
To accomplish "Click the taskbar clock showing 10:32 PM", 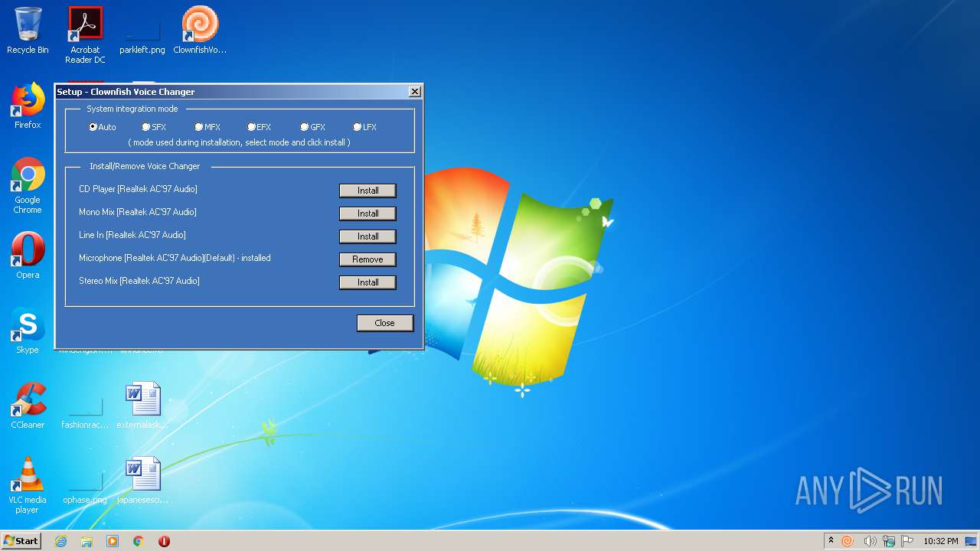I will tap(940, 541).
